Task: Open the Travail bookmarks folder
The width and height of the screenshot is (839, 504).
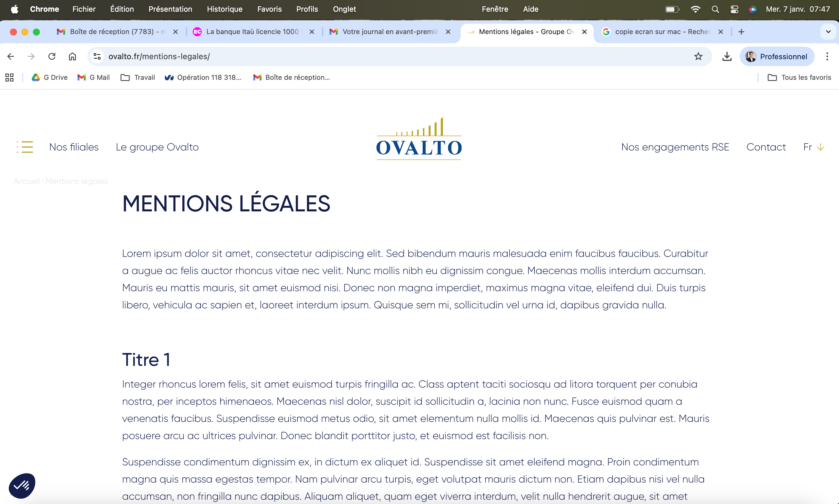Action: click(138, 78)
